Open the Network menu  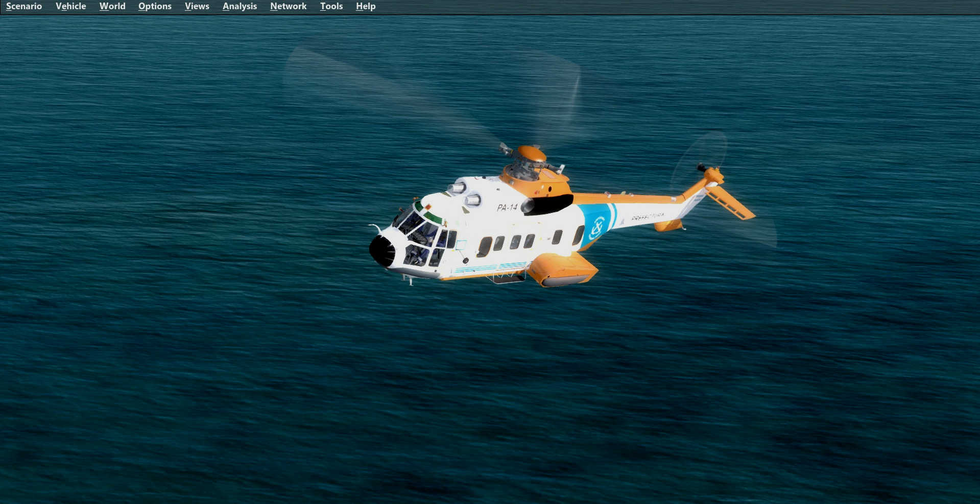click(x=288, y=6)
